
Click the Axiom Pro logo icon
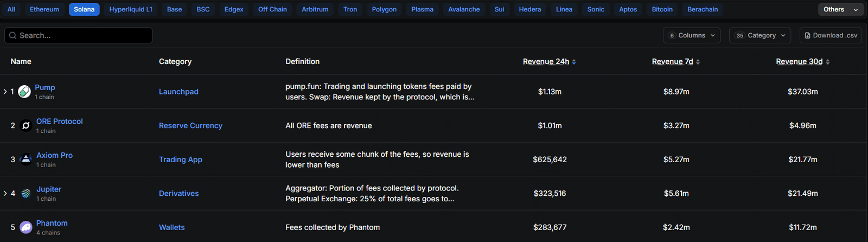point(25,160)
